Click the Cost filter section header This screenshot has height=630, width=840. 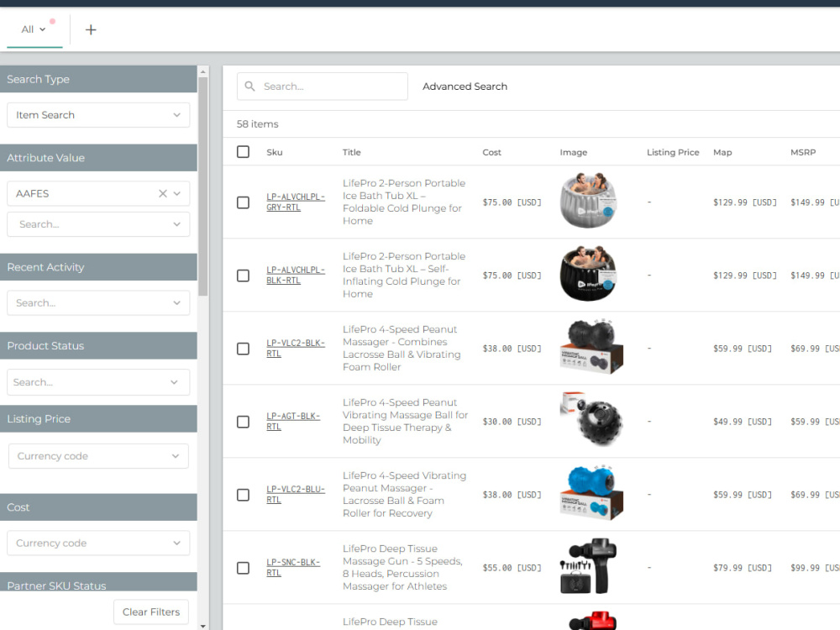[98, 507]
